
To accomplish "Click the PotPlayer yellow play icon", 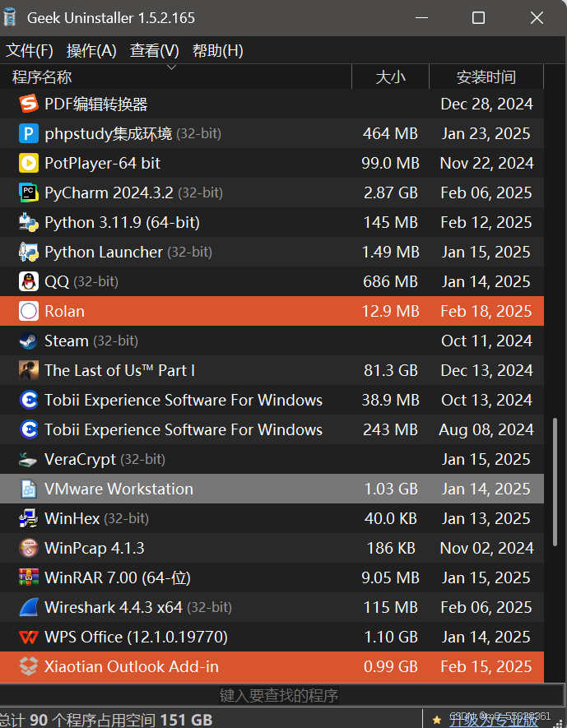I will pyautogui.click(x=29, y=163).
